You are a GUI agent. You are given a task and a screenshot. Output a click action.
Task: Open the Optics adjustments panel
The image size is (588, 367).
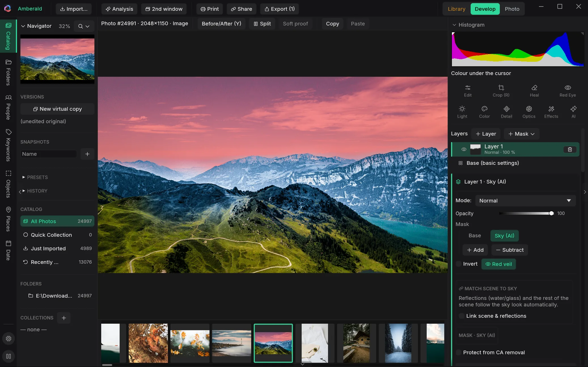tap(529, 112)
